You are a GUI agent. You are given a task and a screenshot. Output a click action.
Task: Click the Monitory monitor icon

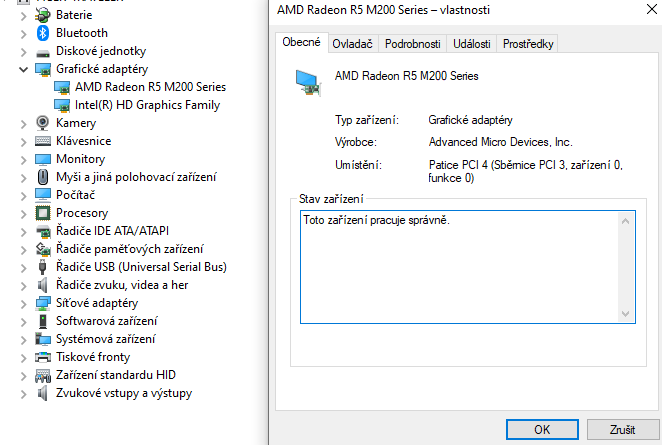[x=43, y=160]
